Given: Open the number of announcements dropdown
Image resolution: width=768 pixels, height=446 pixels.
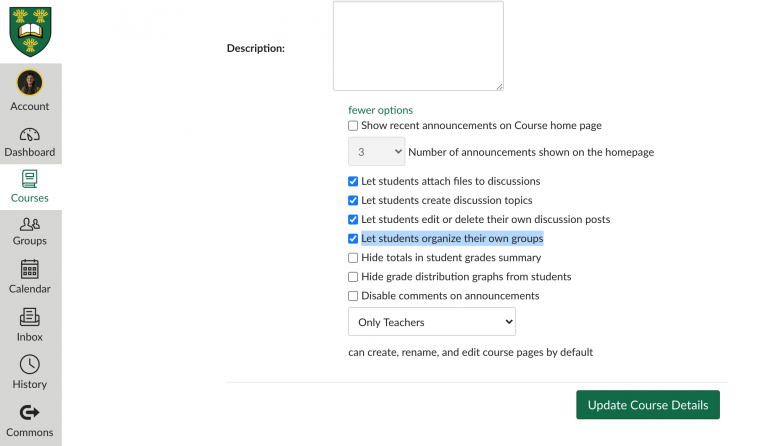Looking at the screenshot, I should [377, 152].
